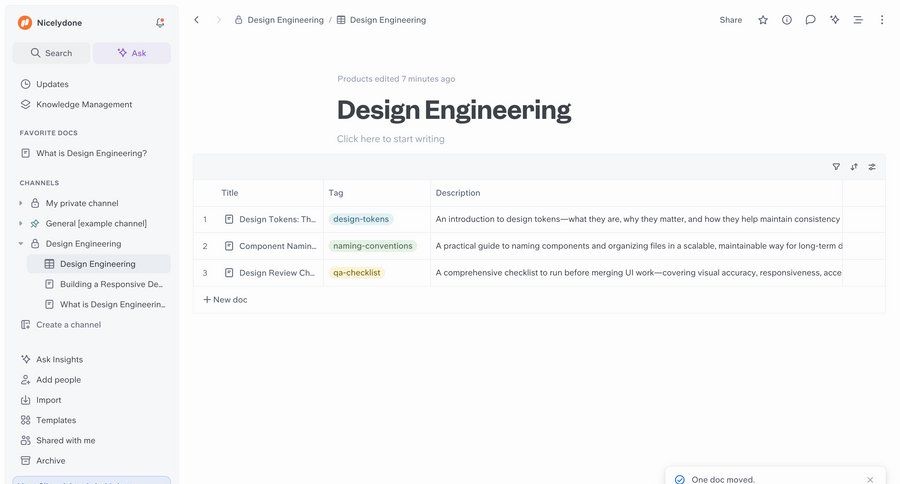Open the Search tab
This screenshot has width=900, height=484.
tap(51, 53)
